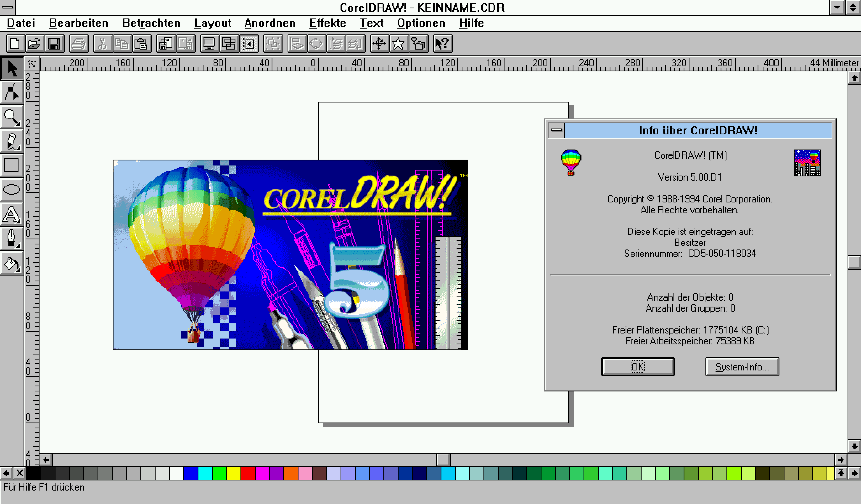
Task: Click the To Front toolbar icon
Action: click(x=336, y=44)
